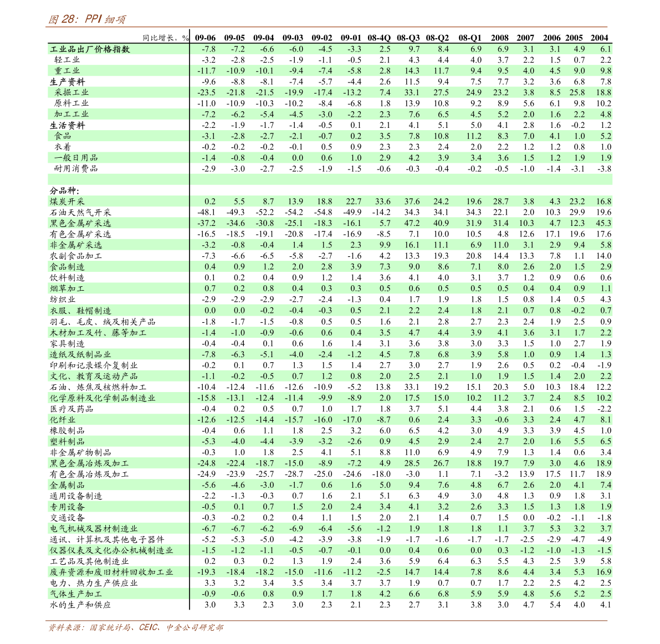Click the figure title '图 28: PPI 细项'
This screenshot has width=660, height=644.
point(86,19)
